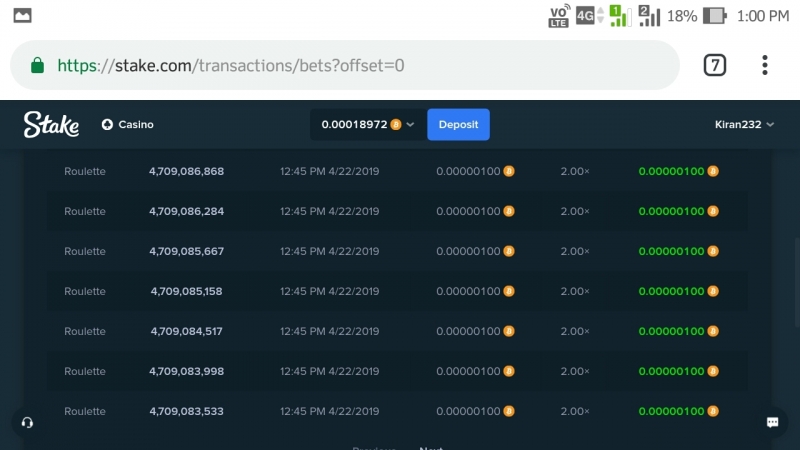
Task: Open bet ID 4,709,083,533
Action: (186, 411)
